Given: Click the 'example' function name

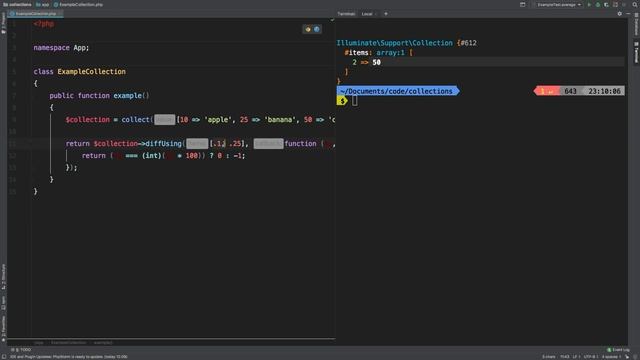Looking at the screenshot, I should pos(127,96).
